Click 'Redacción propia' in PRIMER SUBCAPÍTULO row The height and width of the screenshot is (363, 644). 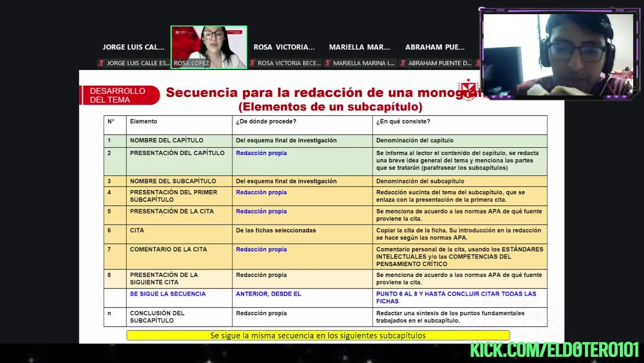(261, 193)
